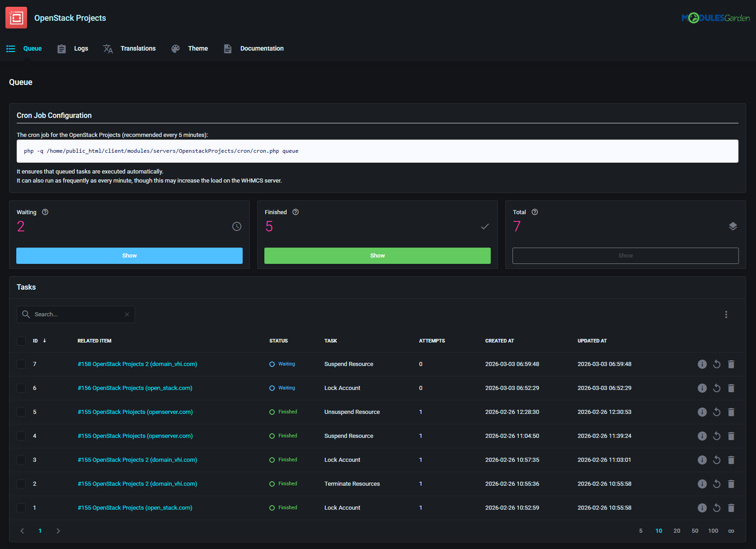Select the checkbox for task ID 7

[21, 364]
